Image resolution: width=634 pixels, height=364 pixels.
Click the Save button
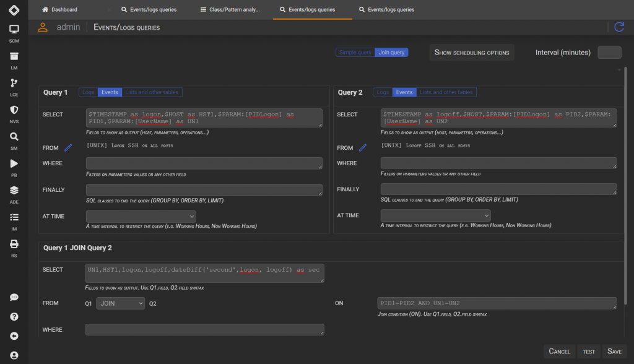(x=615, y=352)
